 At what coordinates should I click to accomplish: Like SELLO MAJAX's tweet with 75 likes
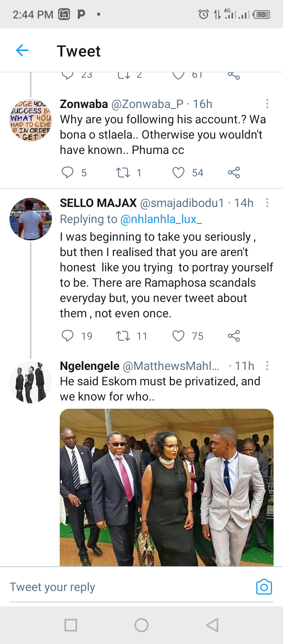point(178,336)
